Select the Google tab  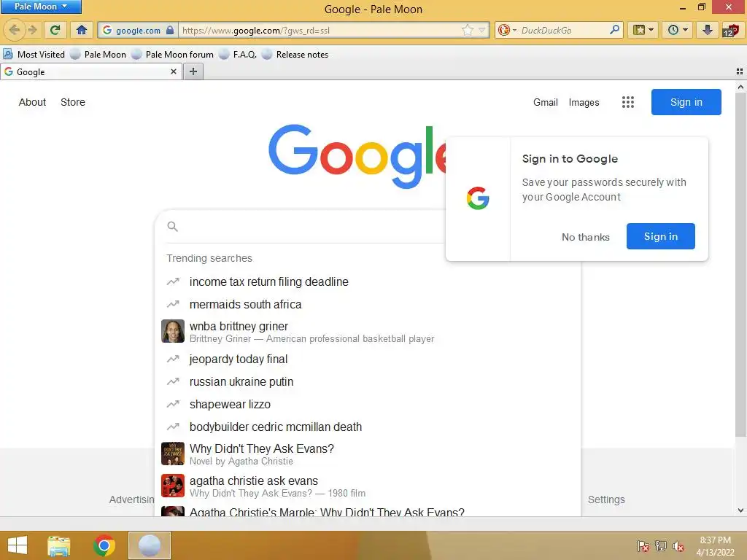(x=90, y=72)
